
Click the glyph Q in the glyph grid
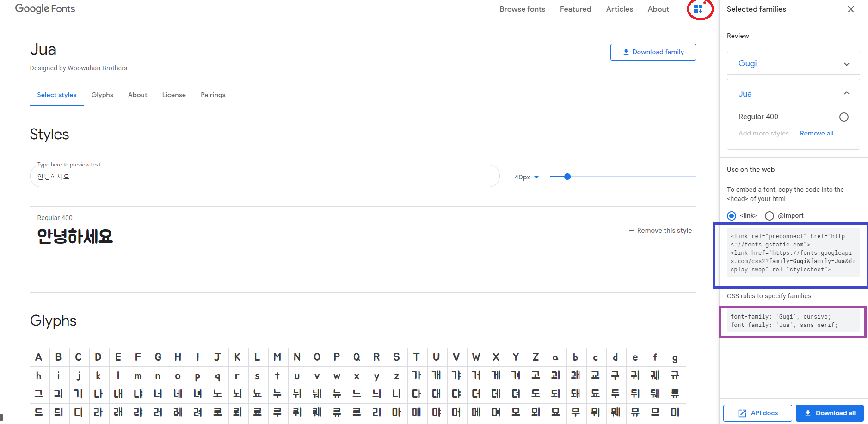[x=357, y=357]
